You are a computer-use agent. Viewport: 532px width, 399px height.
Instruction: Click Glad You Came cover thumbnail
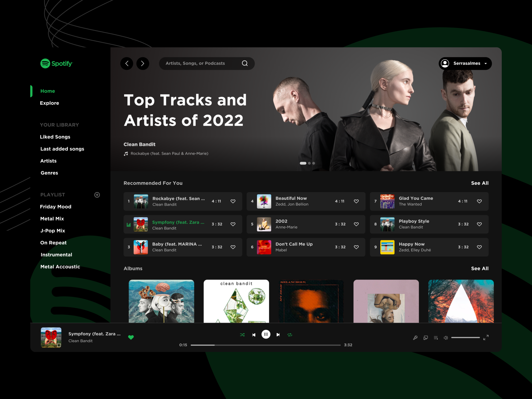pos(387,201)
